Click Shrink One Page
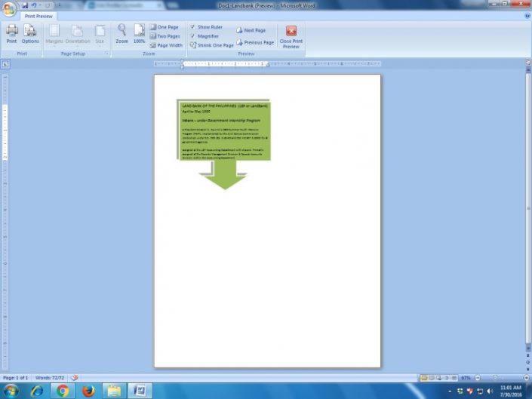 tap(212, 45)
